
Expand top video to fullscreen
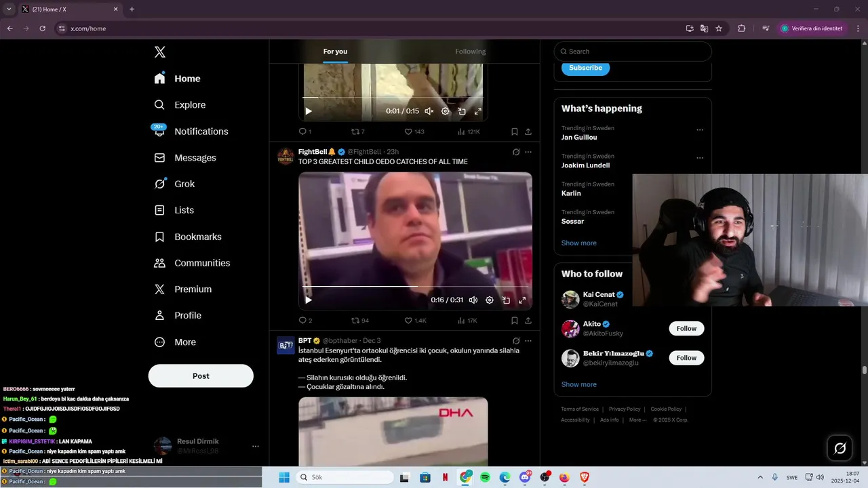[478, 111]
